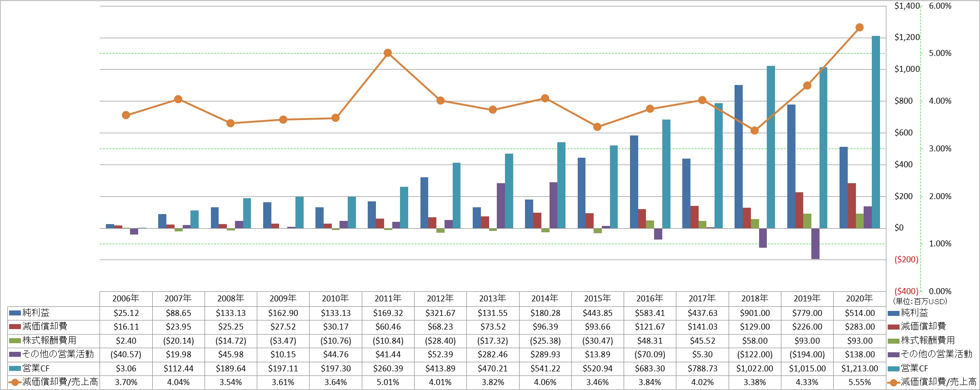Select the 2010年 column header
This screenshot has height=390, width=980.
click(335, 299)
